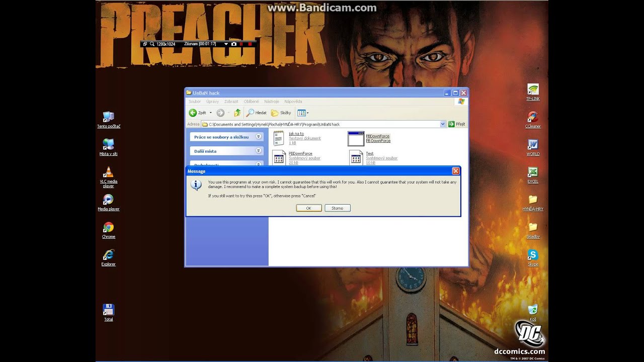Screen dimensions: 644x362
Task: Click the Hledat search toolbar button
Action: click(257, 113)
